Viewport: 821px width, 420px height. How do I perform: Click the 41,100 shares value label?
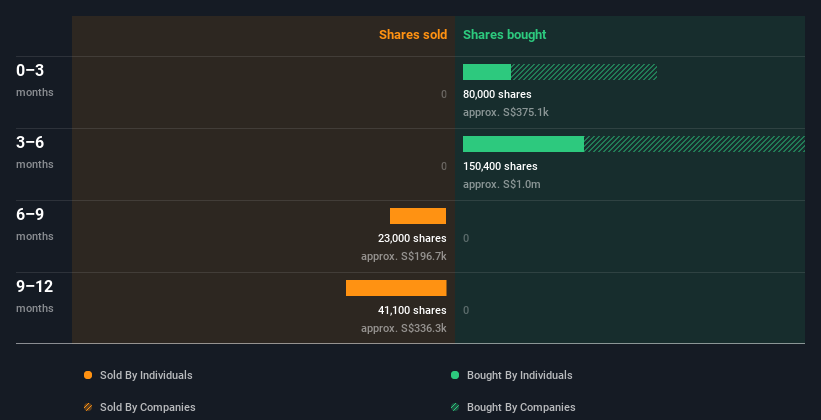pyautogui.click(x=405, y=310)
